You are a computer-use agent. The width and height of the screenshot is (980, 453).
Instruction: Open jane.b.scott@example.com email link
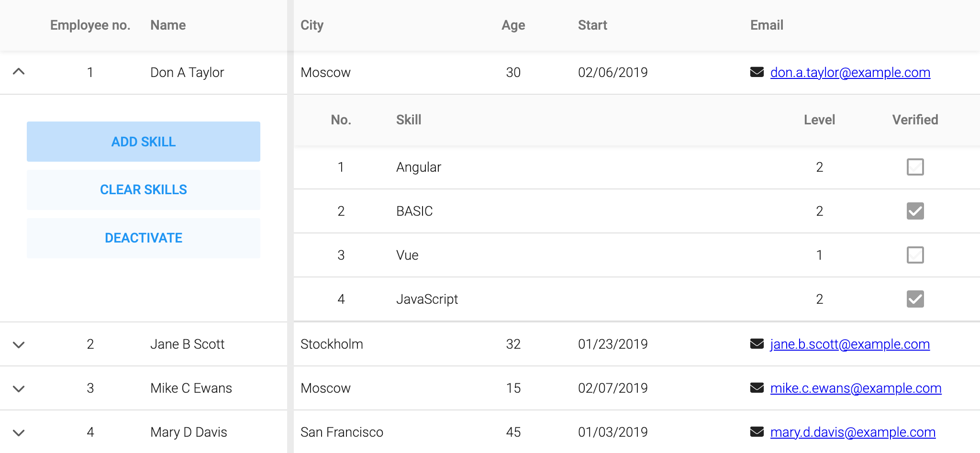pyautogui.click(x=850, y=344)
